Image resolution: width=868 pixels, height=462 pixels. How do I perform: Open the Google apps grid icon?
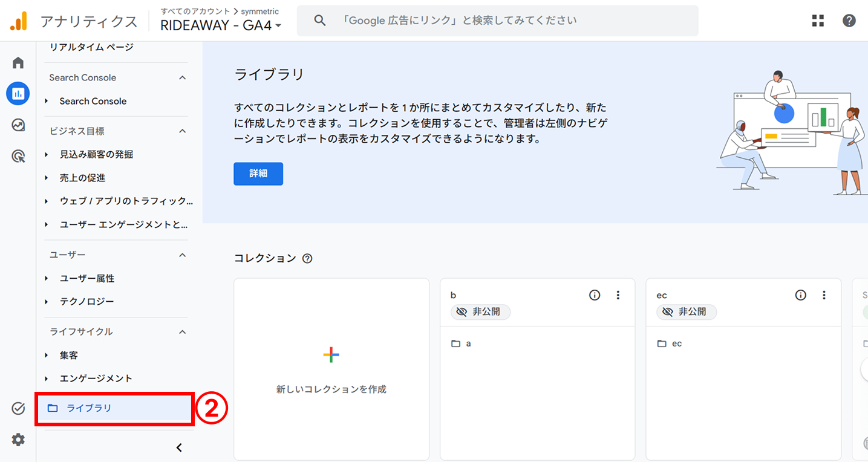tap(818, 21)
